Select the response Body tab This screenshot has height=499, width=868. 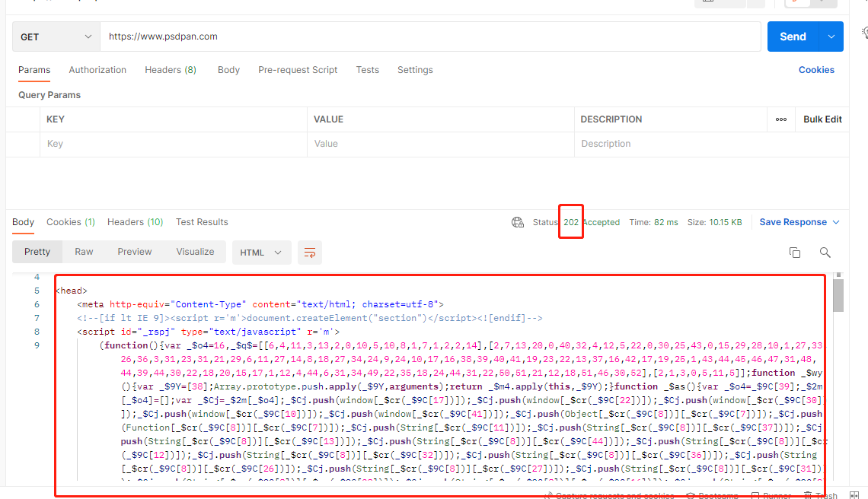[24, 222]
